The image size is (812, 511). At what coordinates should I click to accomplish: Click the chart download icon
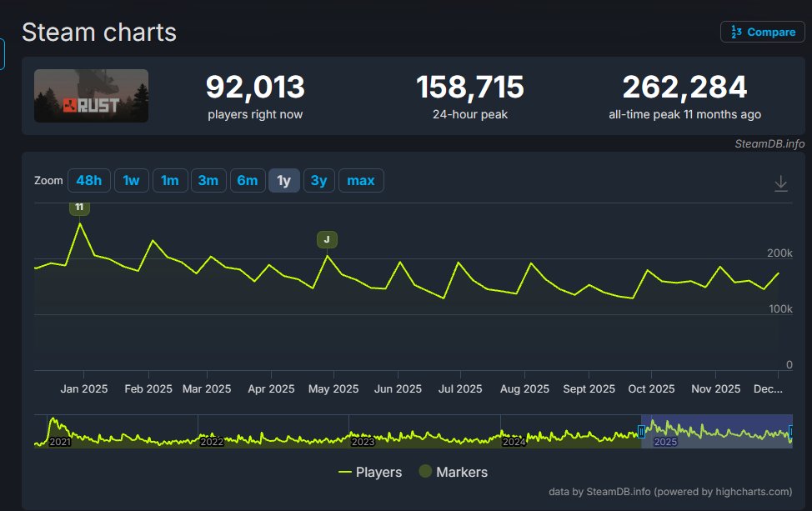click(781, 183)
